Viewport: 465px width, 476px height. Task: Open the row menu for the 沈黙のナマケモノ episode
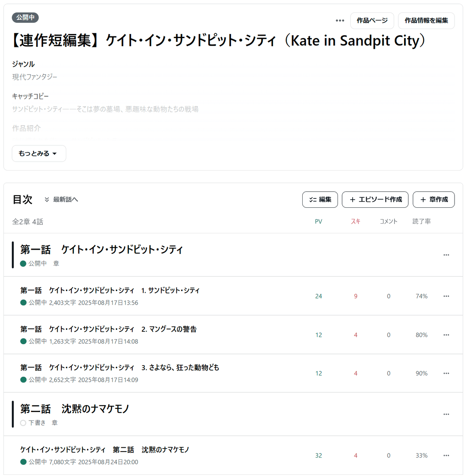446,455
